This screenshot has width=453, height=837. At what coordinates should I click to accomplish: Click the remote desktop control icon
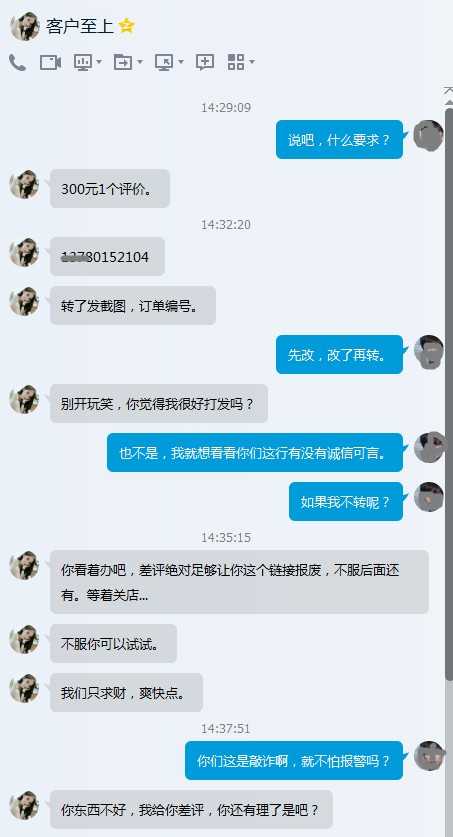164,62
